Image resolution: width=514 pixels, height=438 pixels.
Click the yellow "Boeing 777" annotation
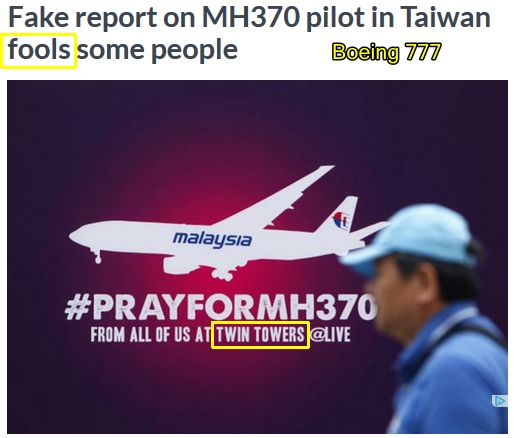coord(386,52)
